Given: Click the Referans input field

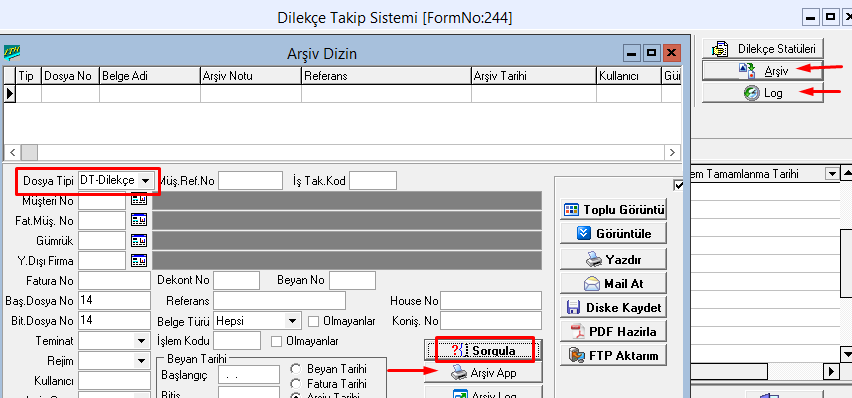Looking at the screenshot, I should click(x=279, y=301).
